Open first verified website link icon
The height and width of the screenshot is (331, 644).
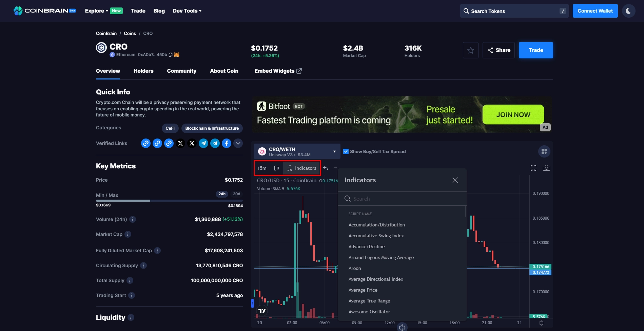(x=146, y=143)
